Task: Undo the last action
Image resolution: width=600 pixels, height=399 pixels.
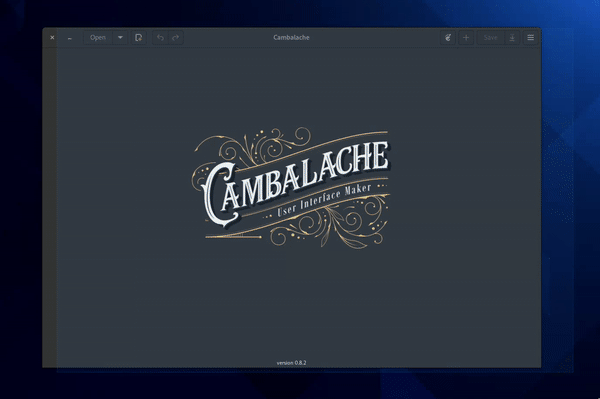Action: pos(160,37)
